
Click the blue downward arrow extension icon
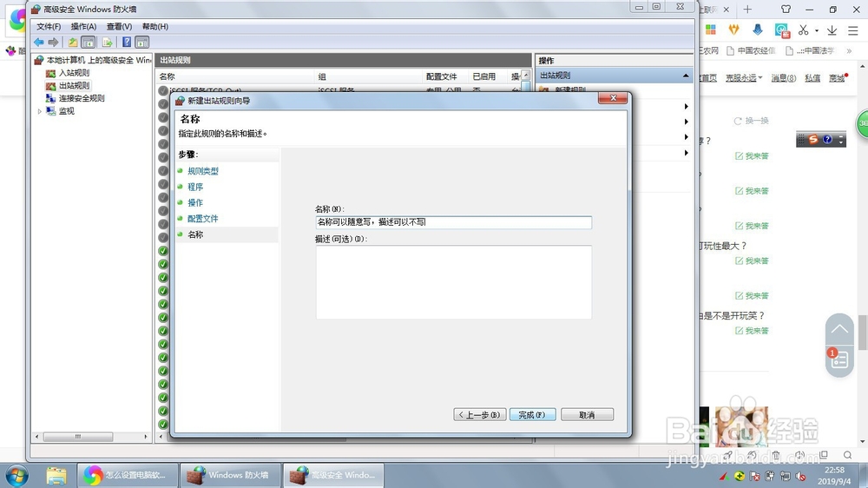(757, 30)
